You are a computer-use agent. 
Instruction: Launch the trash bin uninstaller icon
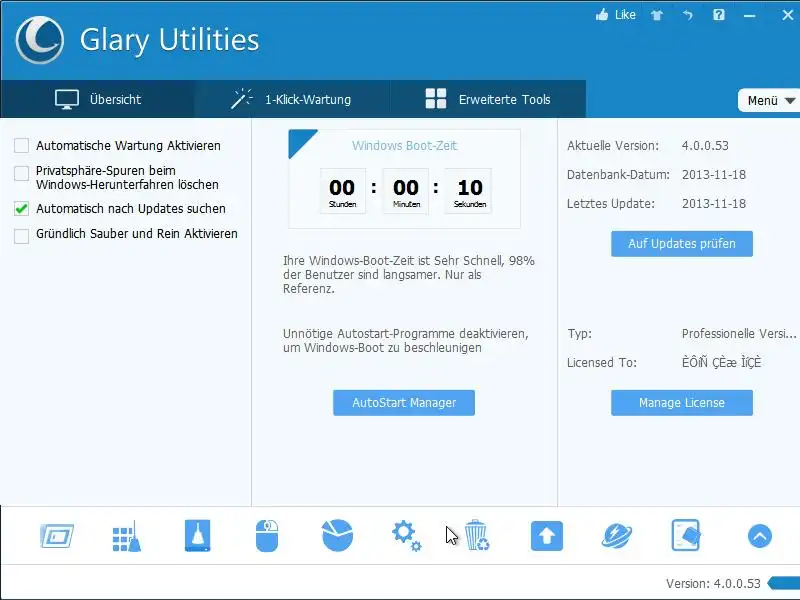point(477,535)
